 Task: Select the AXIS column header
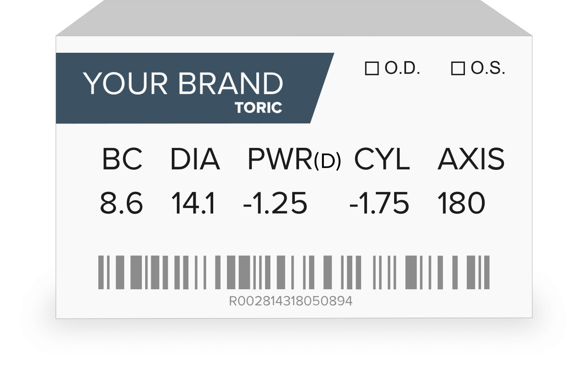(471, 159)
